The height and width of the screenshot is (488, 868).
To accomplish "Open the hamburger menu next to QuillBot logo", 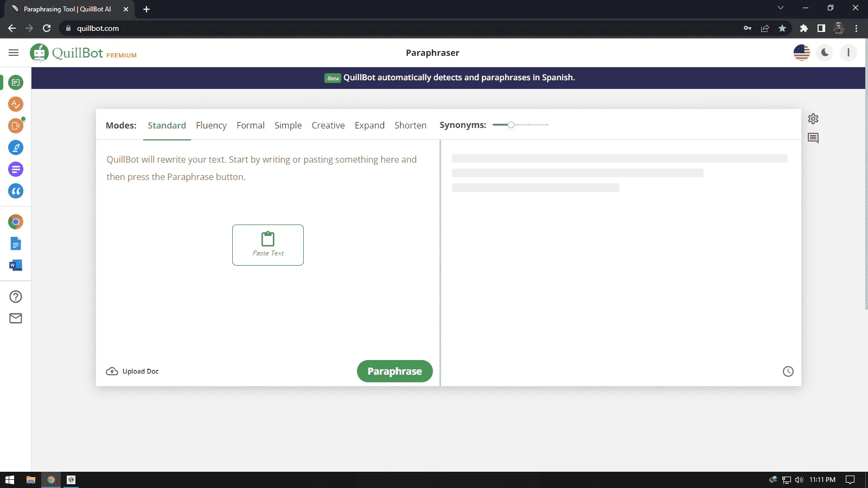I will (14, 53).
